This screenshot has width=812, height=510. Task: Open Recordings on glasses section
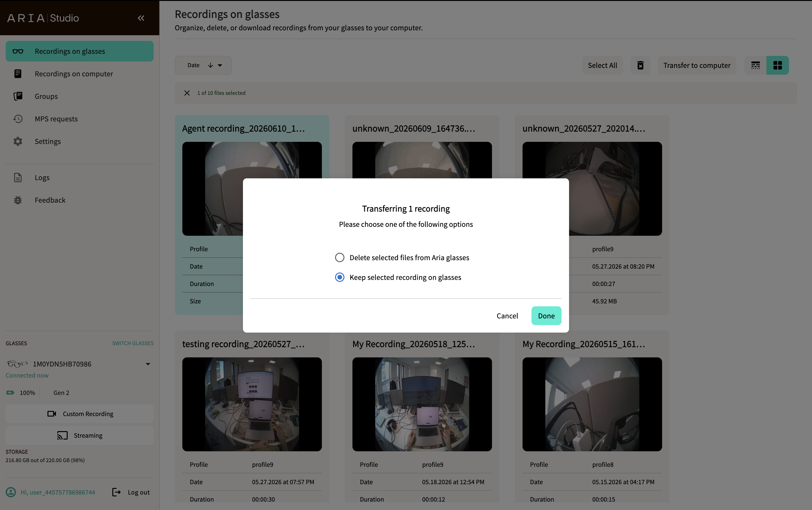tap(80, 51)
